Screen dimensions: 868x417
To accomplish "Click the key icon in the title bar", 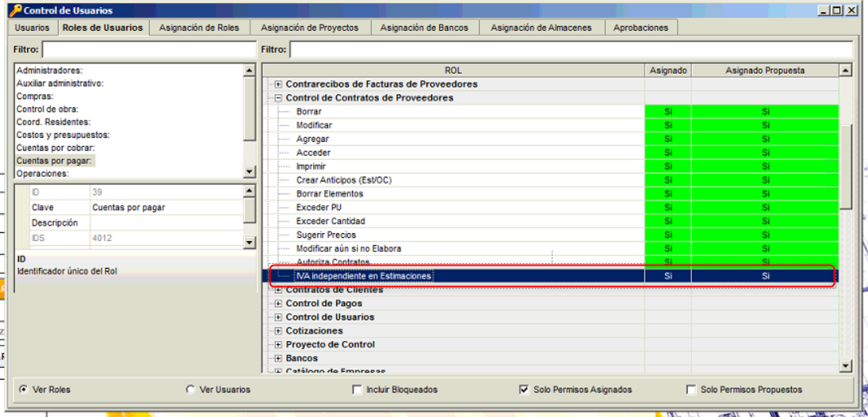I will [x=16, y=10].
